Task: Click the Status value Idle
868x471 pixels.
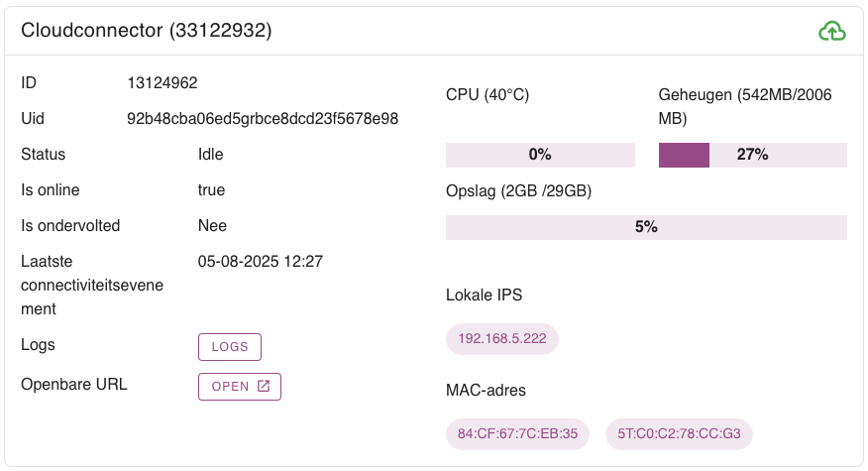Action: pos(211,155)
